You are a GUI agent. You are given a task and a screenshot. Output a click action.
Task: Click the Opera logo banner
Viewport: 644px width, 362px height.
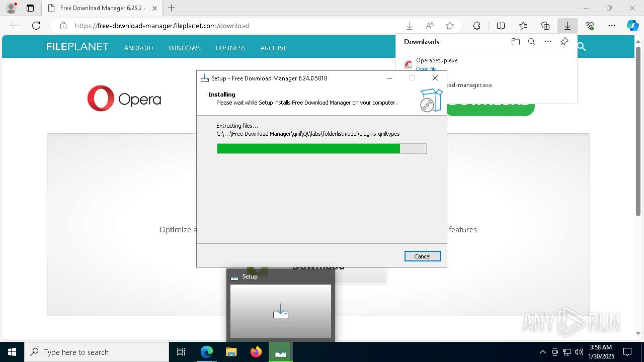pyautogui.click(x=124, y=98)
